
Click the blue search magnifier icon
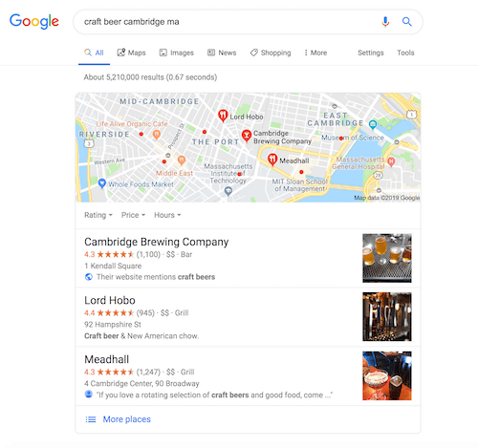(407, 22)
